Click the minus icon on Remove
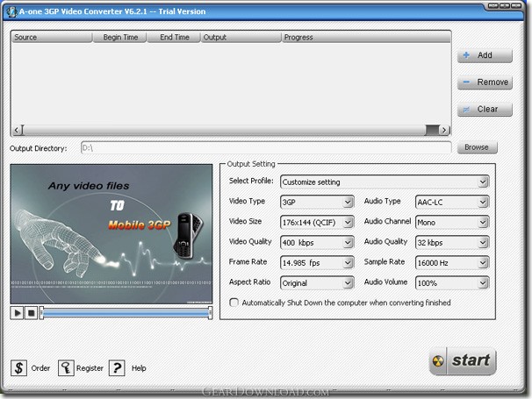The image size is (532, 399). [466, 82]
